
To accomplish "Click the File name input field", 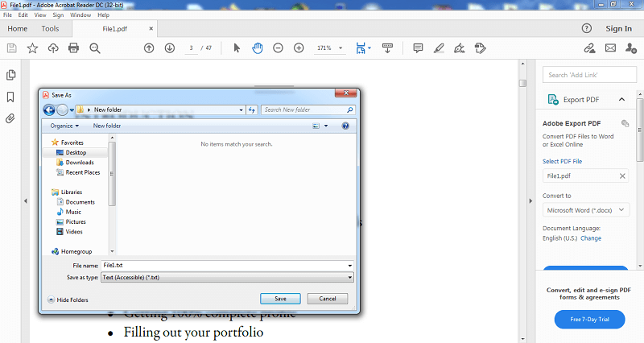I will coord(225,265).
